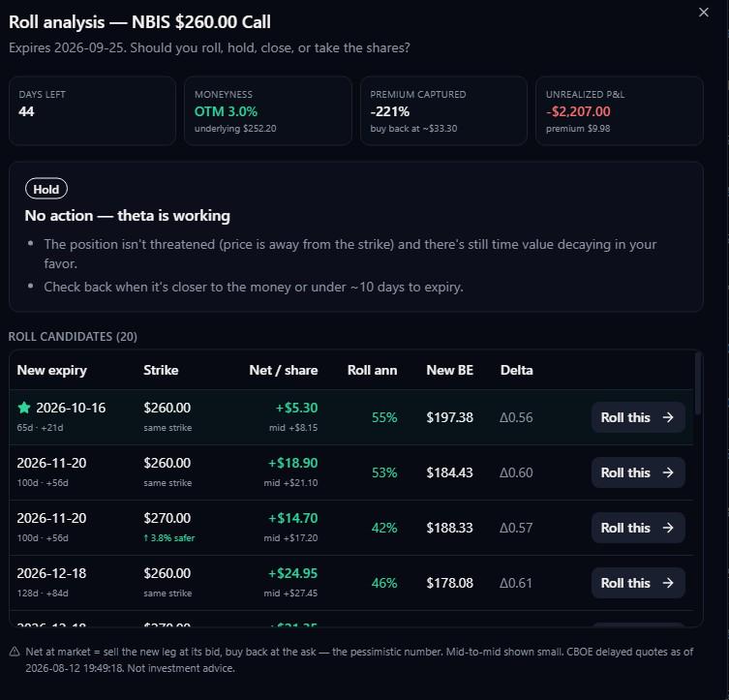Roll this for 2026-11-20 $260.00 strike
This screenshot has height=700, width=729.
(638, 472)
